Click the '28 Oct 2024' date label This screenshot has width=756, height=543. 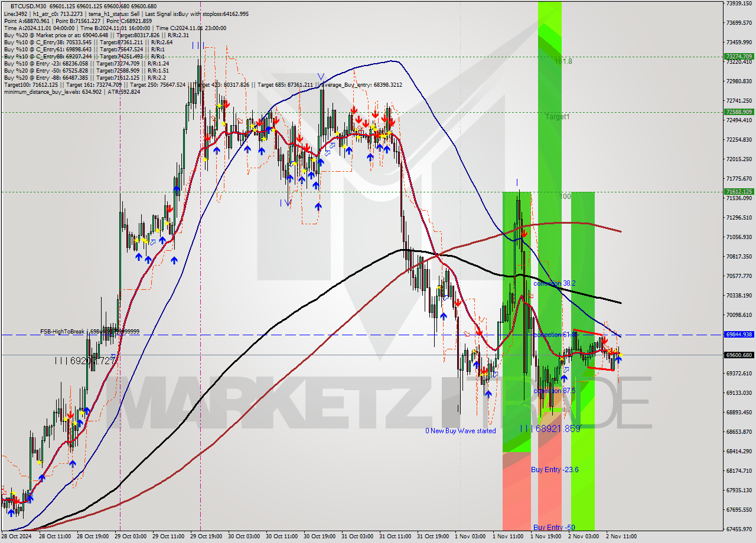(x=16, y=537)
